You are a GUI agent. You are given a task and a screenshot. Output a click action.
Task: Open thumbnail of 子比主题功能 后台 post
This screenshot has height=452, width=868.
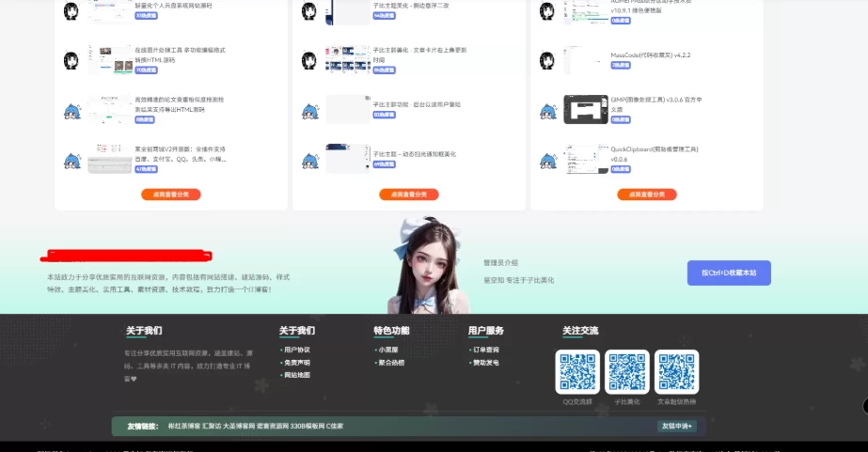[348, 110]
